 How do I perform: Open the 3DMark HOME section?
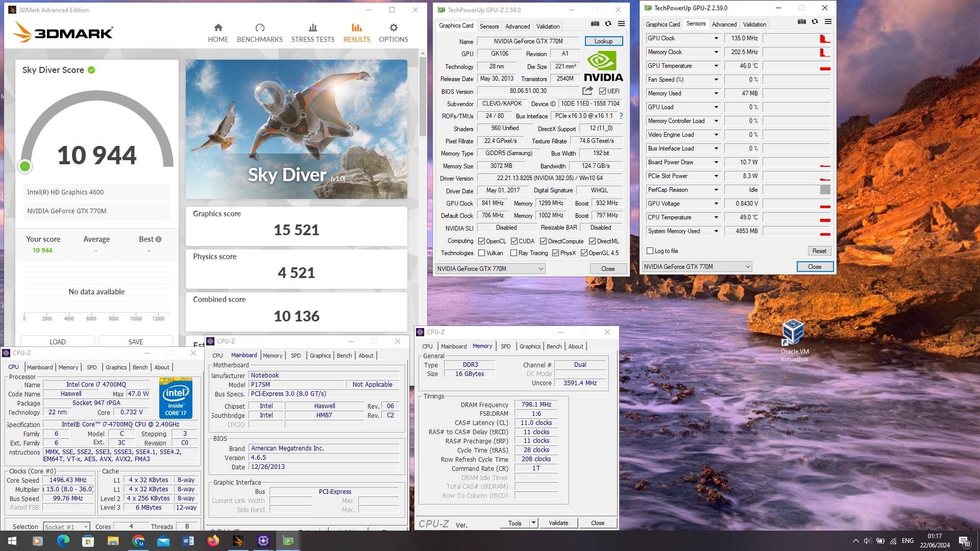(218, 33)
